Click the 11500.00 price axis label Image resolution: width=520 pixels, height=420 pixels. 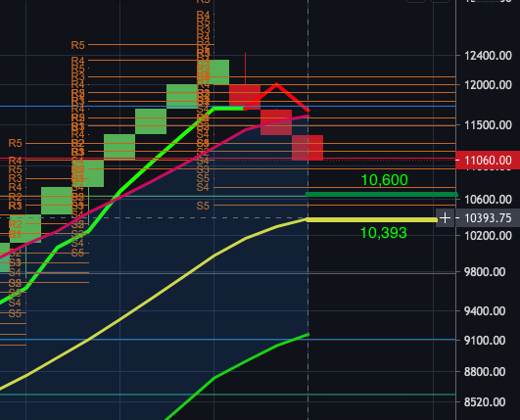488,125
